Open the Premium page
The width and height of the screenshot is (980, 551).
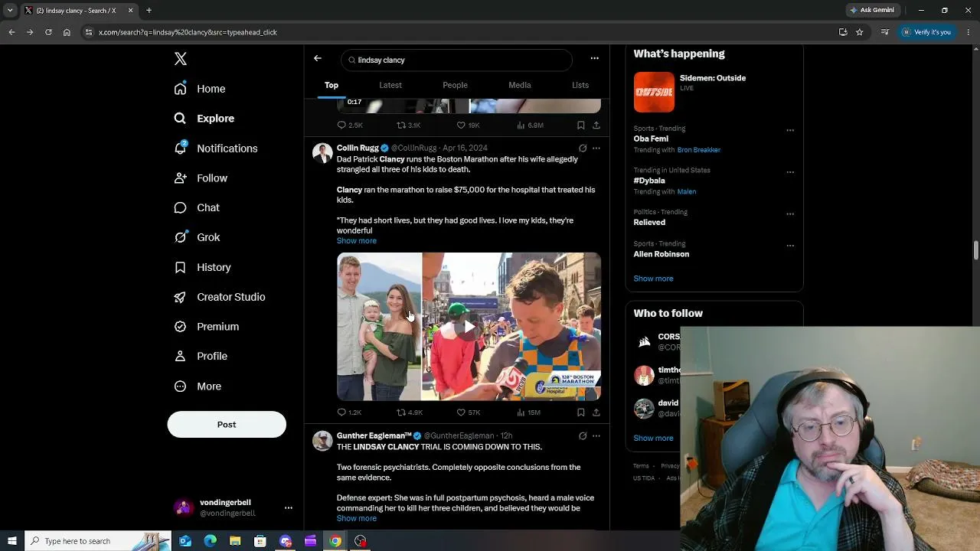pyautogui.click(x=206, y=327)
